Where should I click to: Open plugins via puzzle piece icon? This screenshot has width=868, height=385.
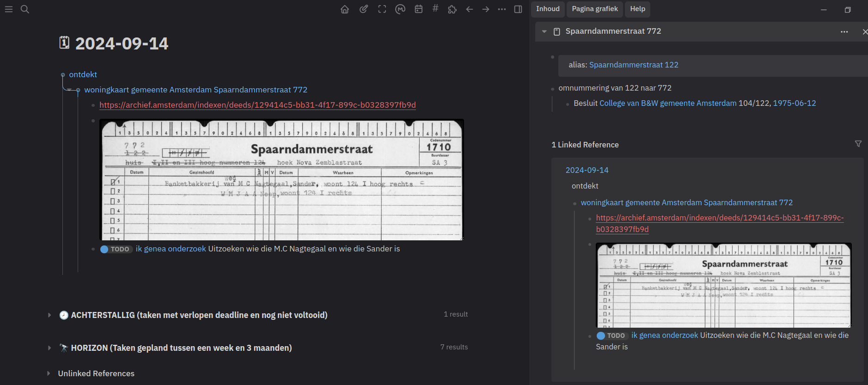pos(452,9)
